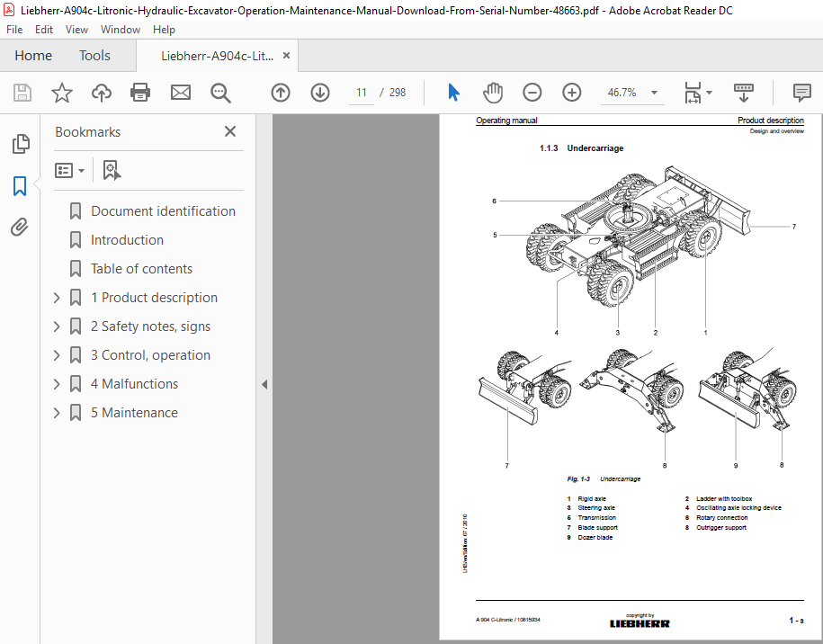
Task: Open the zoom level 46.7% dropdown
Action: click(654, 93)
